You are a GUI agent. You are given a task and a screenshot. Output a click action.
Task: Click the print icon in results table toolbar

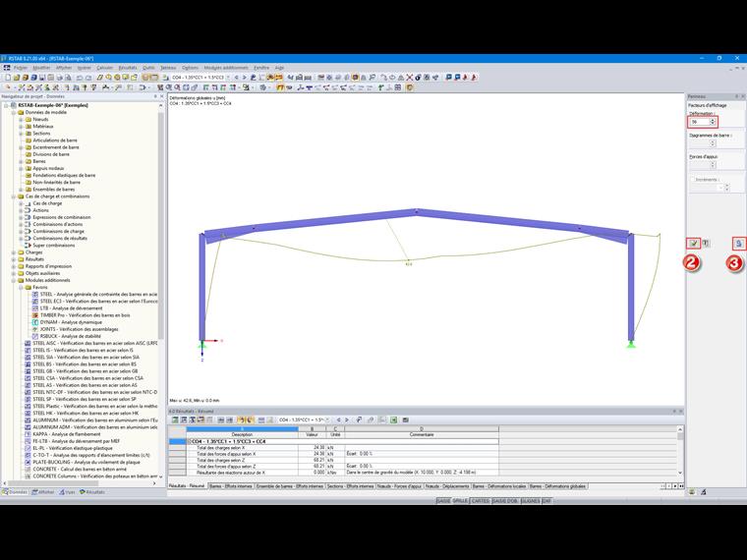coord(405,420)
